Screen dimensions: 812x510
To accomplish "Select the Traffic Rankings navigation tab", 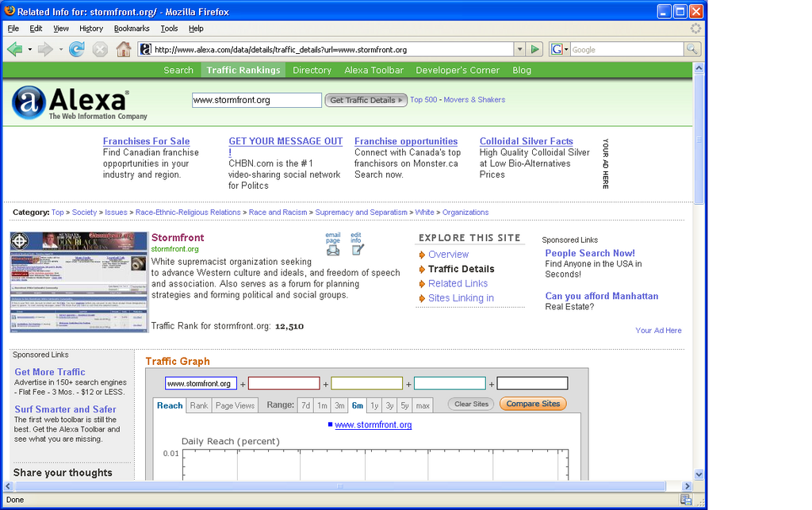I will [243, 70].
